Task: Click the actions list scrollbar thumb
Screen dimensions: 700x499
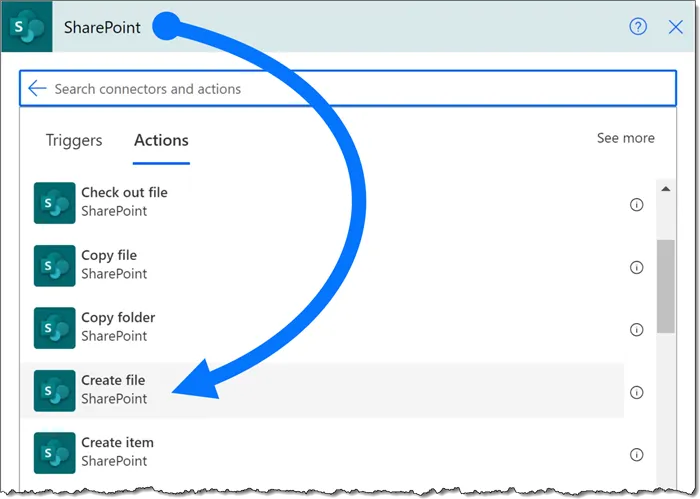Action: coord(665,285)
